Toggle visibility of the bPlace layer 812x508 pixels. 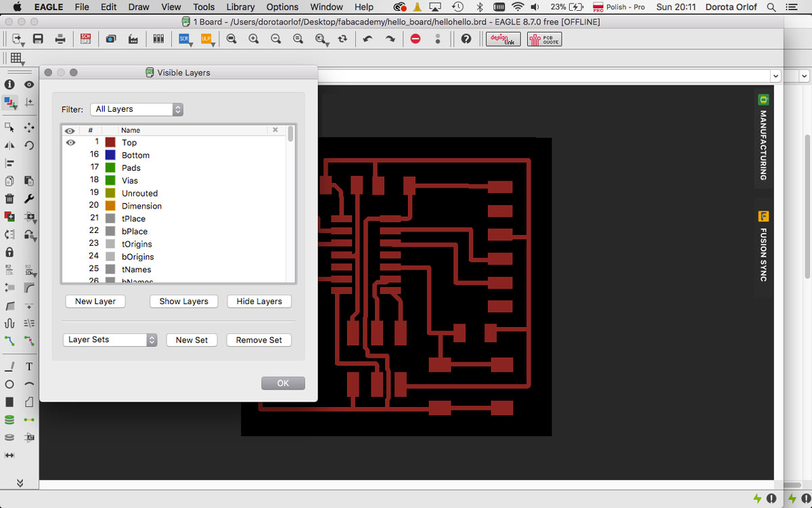click(70, 231)
